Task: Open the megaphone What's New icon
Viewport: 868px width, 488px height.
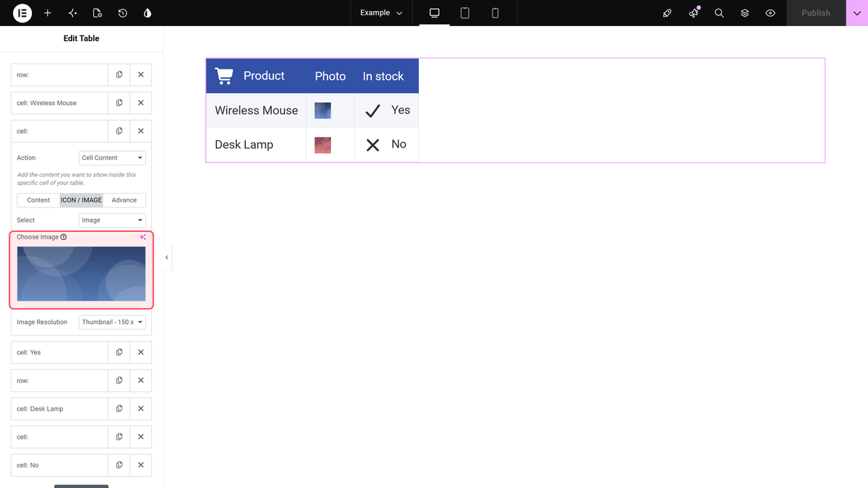Action: coord(694,13)
